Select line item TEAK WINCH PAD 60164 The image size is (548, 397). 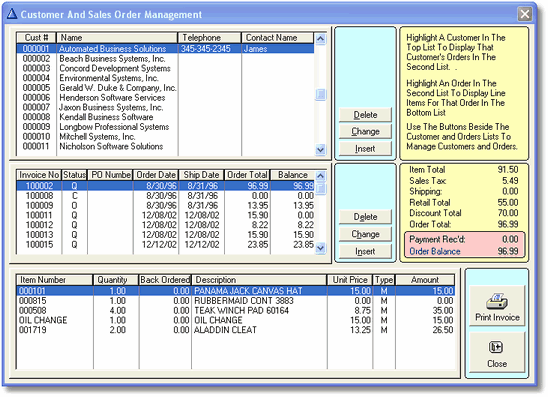236,310
